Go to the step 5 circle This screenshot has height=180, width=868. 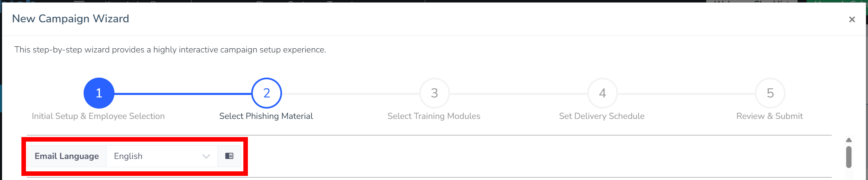point(770,93)
